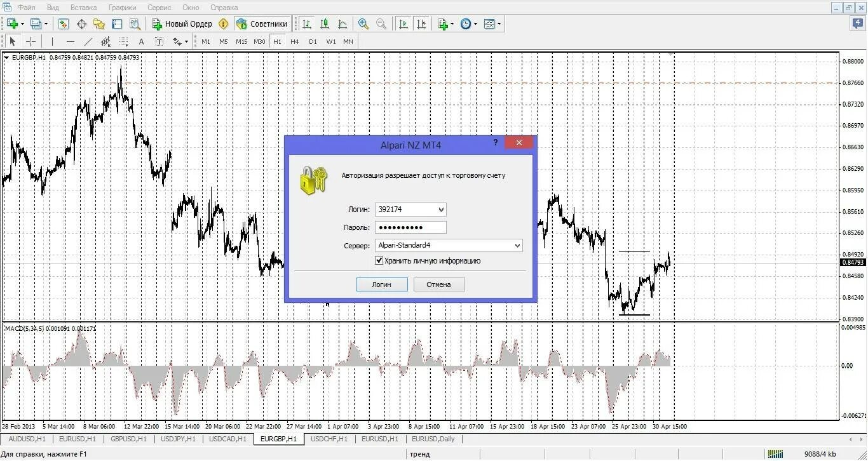Select the Fibonacci retracement tool
The width and height of the screenshot is (868, 461).
(123, 41)
